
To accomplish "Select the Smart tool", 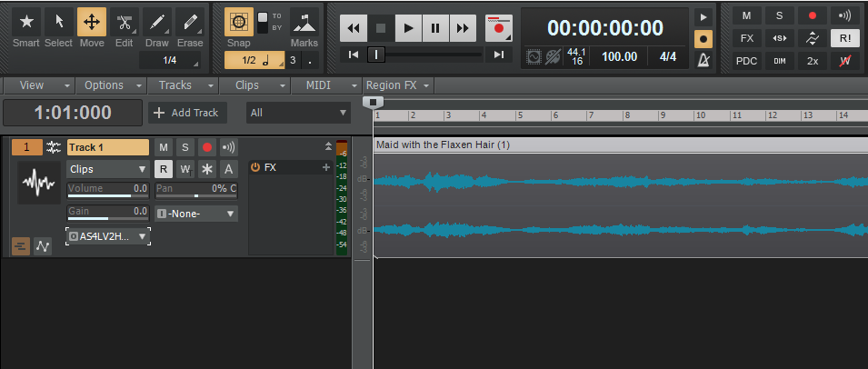I will pyautogui.click(x=26, y=27).
